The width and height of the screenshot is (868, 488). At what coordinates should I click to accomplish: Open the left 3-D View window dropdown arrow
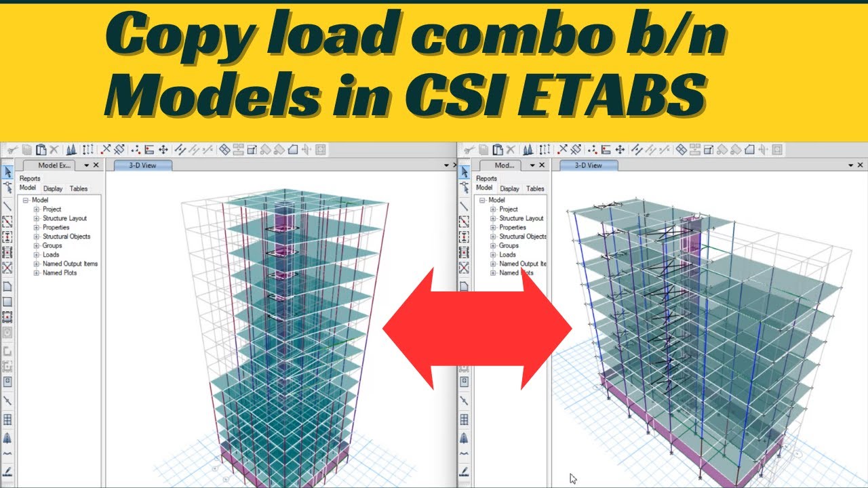click(x=445, y=165)
